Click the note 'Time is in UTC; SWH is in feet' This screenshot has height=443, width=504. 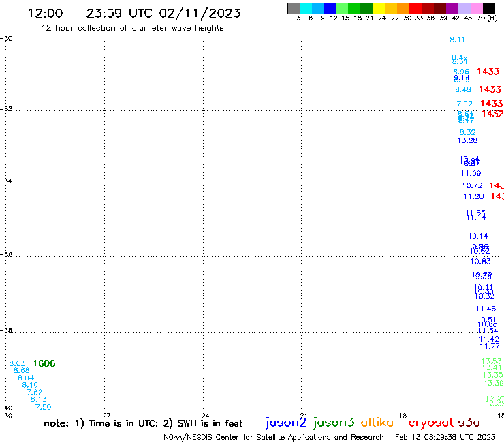click(143, 423)
